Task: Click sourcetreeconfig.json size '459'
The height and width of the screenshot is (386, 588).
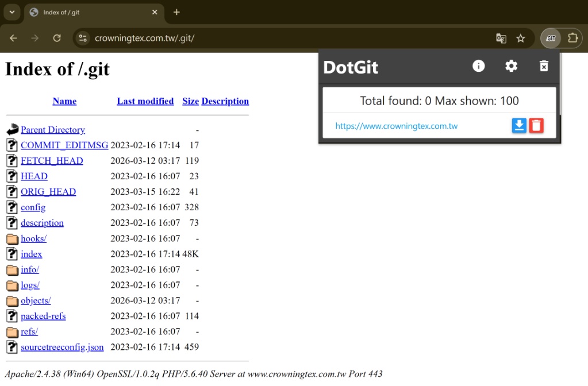Action: point(191,348)
